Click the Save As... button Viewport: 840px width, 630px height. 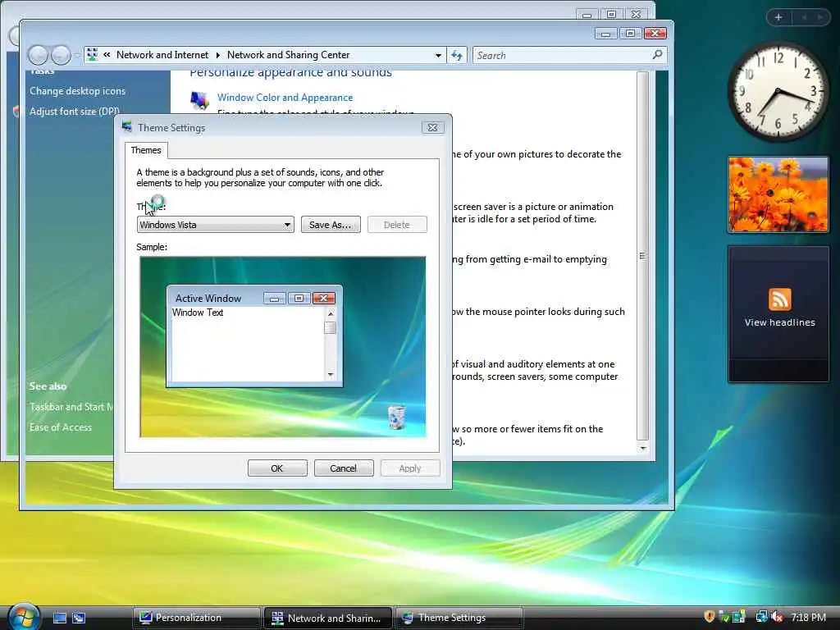[x=331, y=225]
